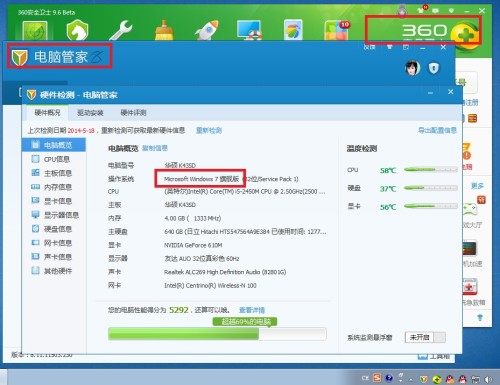The image size is (500, 385).
Task: Open feedback message icon in 360 title bar
Action: (x=435, y=11)
